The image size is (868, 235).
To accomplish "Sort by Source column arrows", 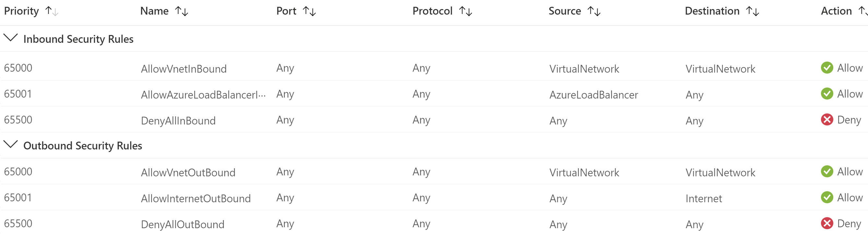I will [594, 11].
